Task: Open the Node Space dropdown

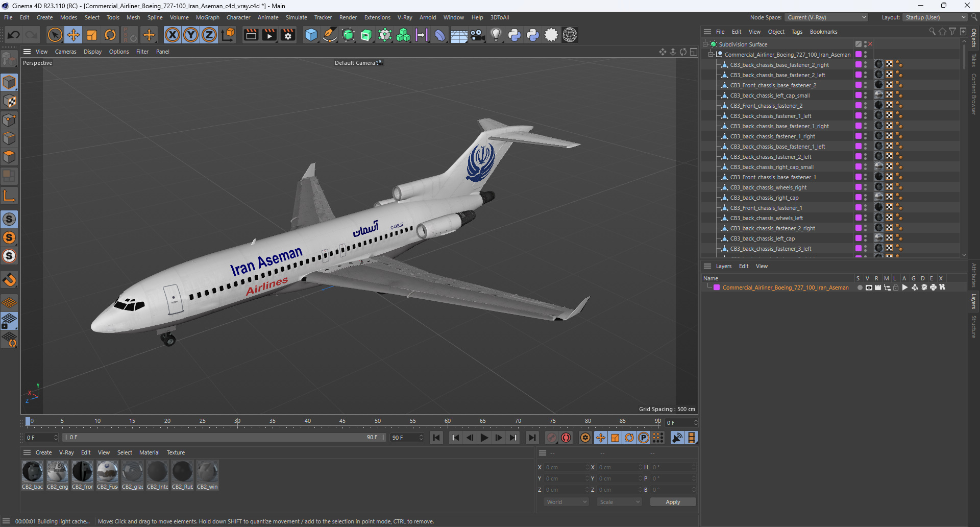Action: coord(826,17)
